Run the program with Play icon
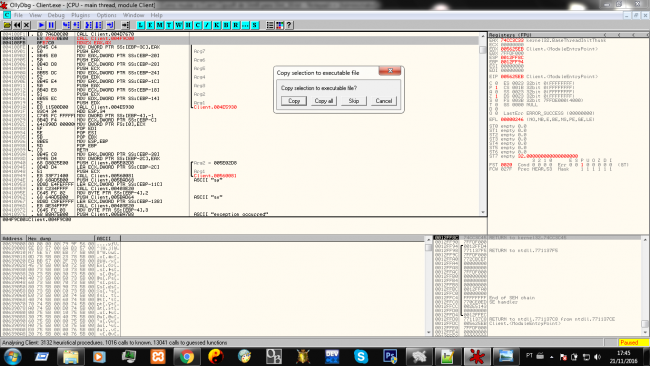 coord(41,25)
